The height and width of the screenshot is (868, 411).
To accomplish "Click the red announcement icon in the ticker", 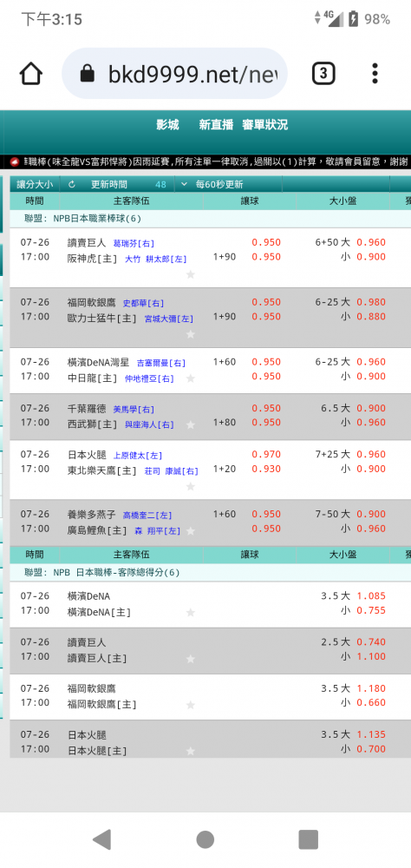I will (x=15, y=161).
